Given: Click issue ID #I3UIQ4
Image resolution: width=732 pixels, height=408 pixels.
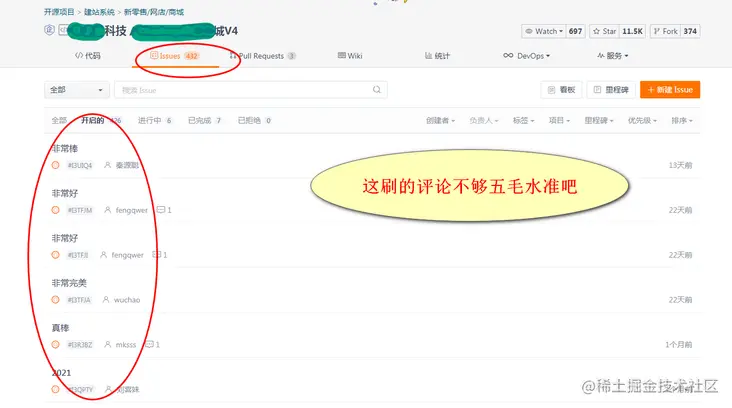Looking at the screenshot, I should click(x=80, y=165).
